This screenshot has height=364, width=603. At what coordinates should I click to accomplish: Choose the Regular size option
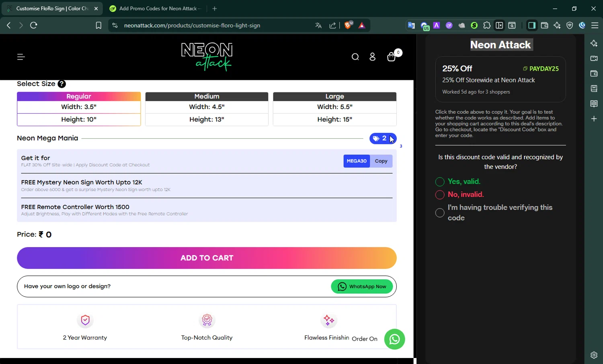point(79,109)
